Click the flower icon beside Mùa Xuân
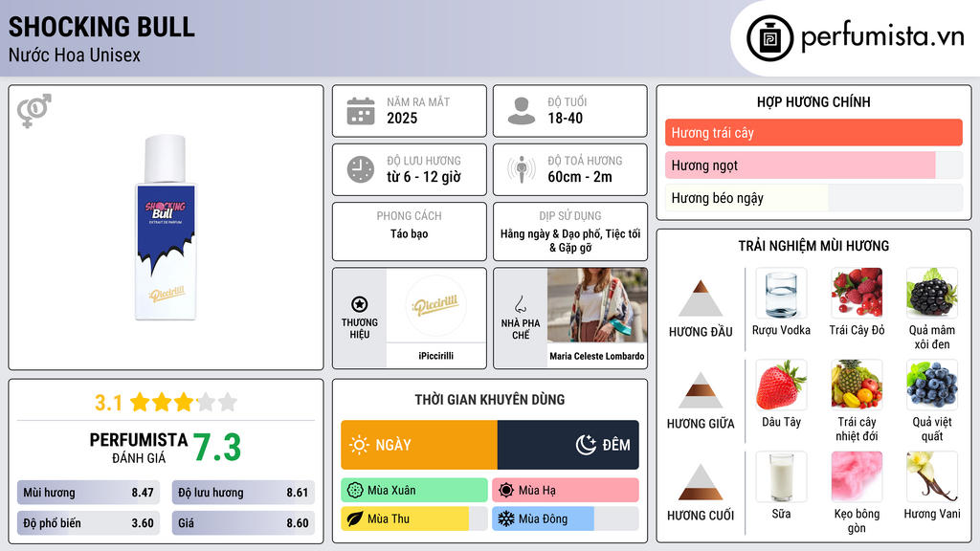The width and height of the screenshot is (980, 551). click(x=355, y=491)
